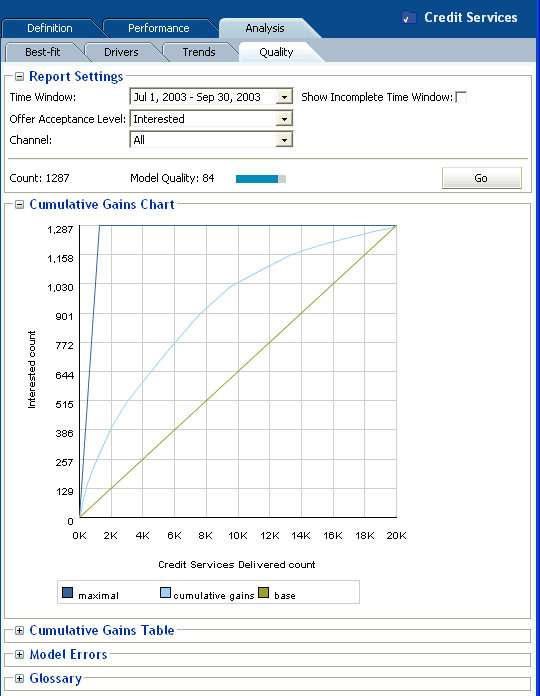Select the Analysis tab
Screen dimensions: 540x696
pyautogui.click(x=265, y=28)
